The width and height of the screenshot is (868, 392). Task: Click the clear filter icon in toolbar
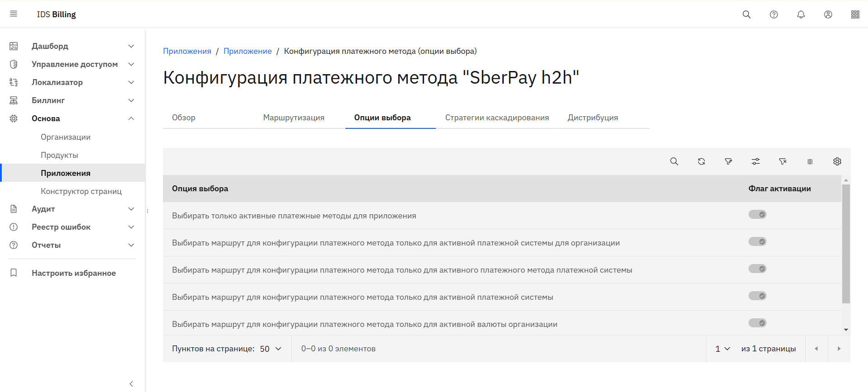tap(782, 161)
